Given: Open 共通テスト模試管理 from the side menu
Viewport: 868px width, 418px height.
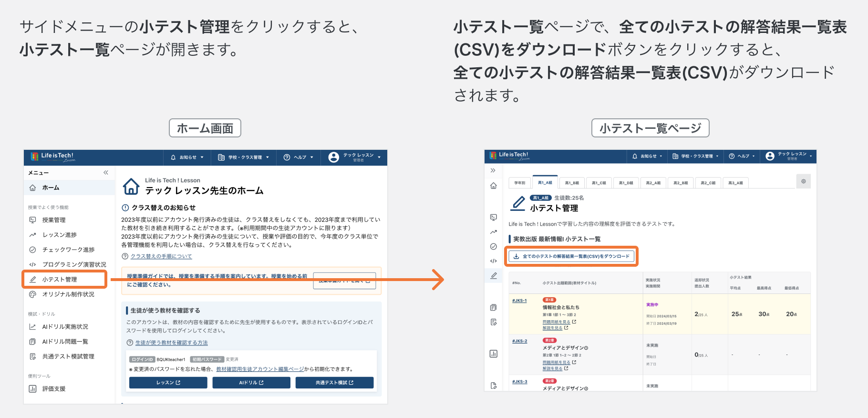Looking at the screenshot, I should click(x=69, y=356).
